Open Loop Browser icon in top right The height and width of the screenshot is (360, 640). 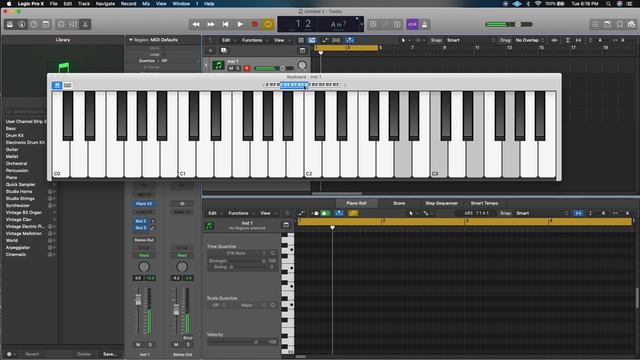tap(620, 24)
